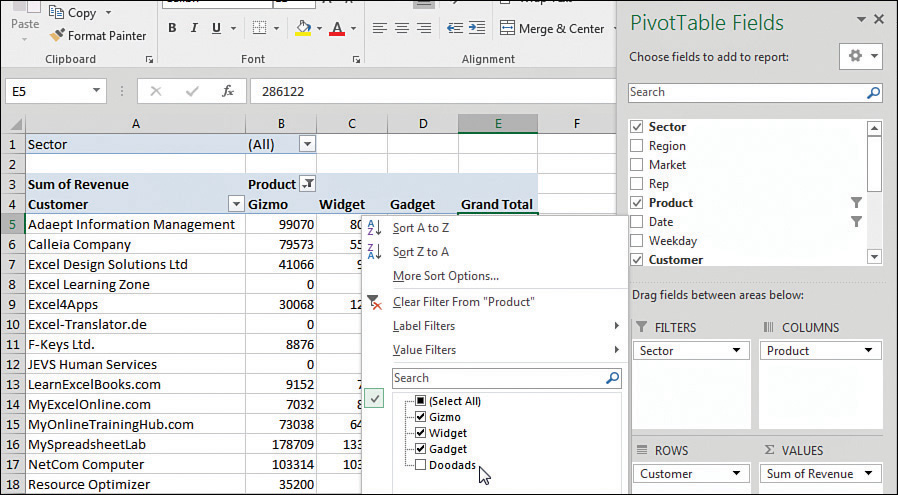This screenshot has height=495, width=898.
Task: Toggle (Select All) filter checkbox
Action: point(420,400)
